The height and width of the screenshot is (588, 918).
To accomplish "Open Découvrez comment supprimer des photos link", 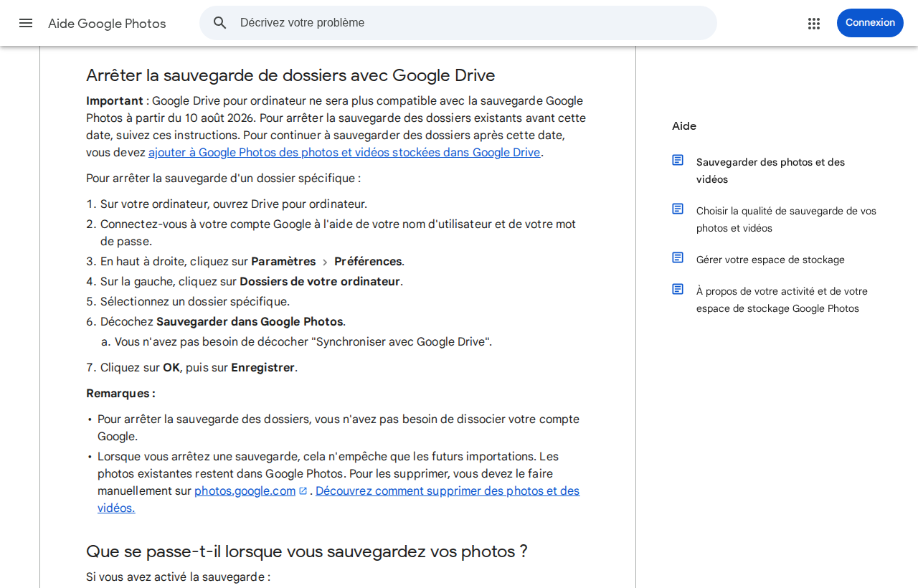I will coord(339,499).
